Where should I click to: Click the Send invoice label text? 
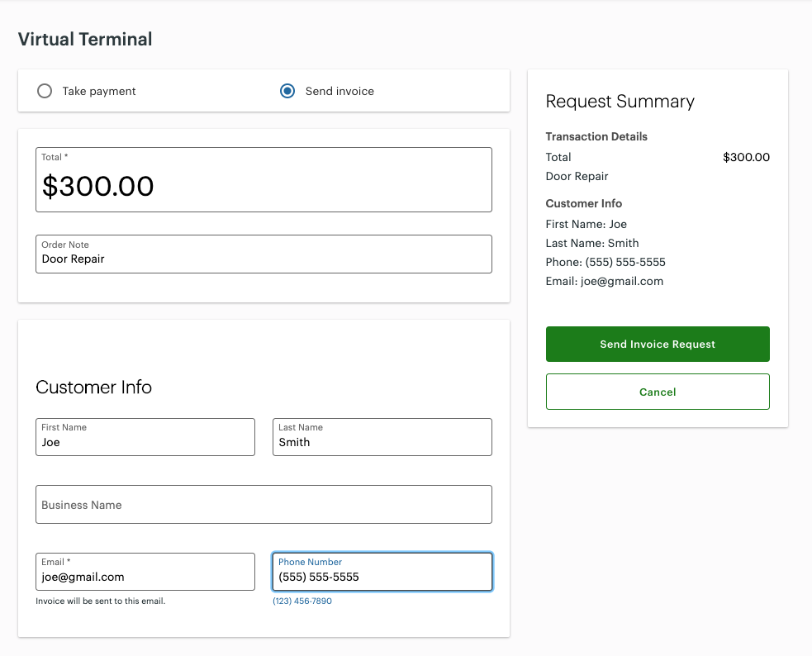340,91
